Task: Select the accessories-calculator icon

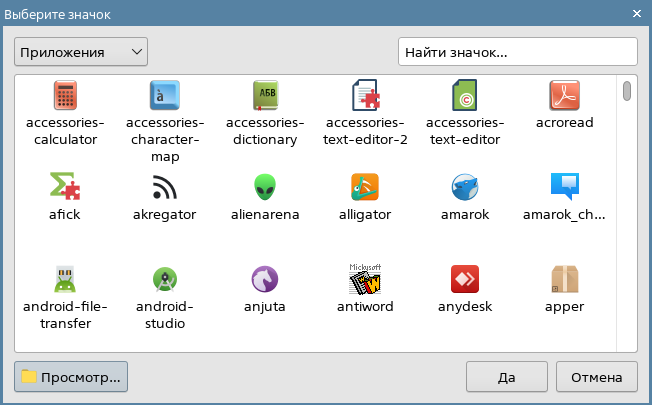Action: coord(65,95)
